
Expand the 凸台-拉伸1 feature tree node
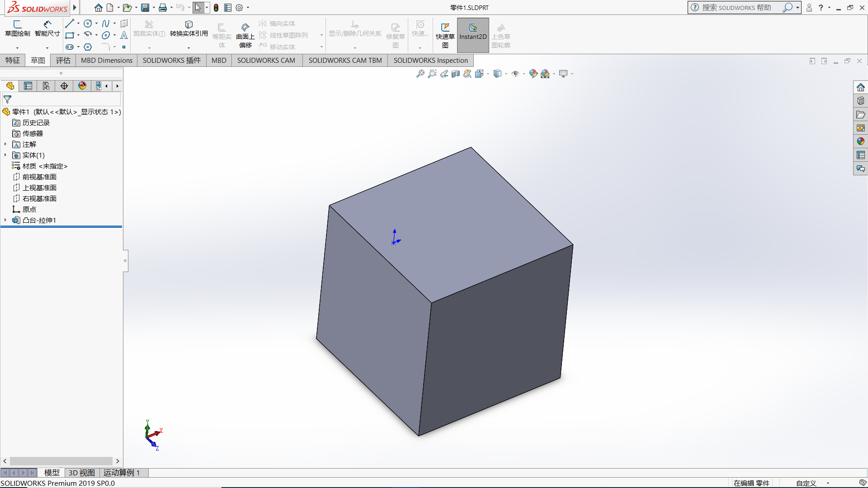pyautogui.click(x=5, y=220)
